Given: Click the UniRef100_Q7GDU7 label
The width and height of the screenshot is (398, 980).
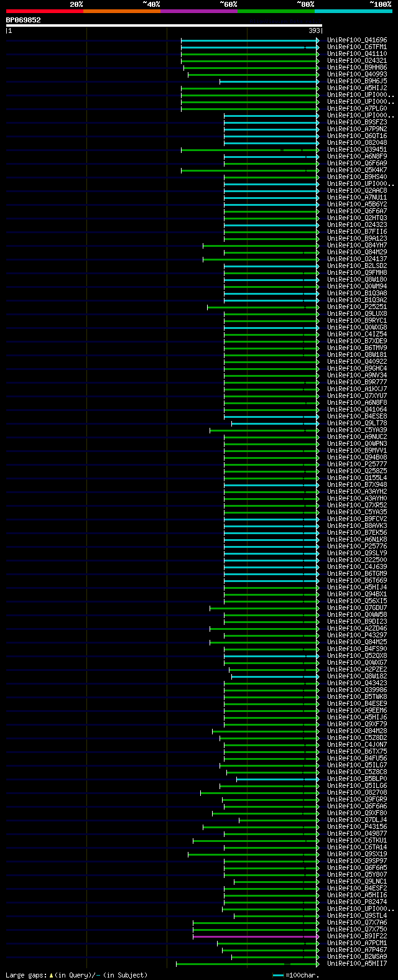Looking at the screenshot, I should click(x=357, y=608).
